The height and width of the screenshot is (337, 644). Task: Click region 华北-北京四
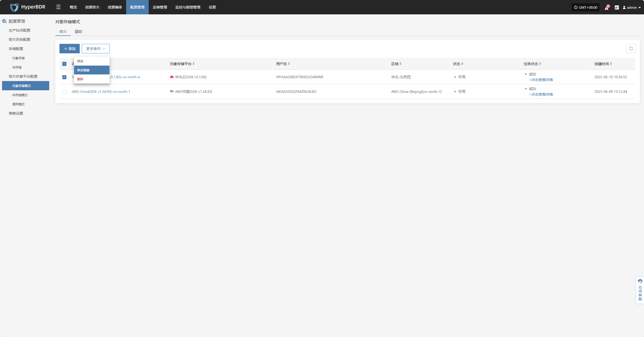401,77
